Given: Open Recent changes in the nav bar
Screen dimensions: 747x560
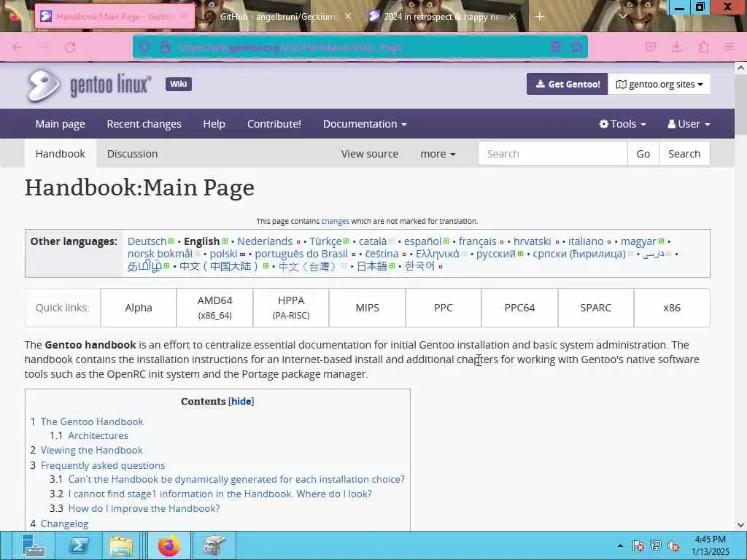Looking at the screenshot, I should (144, 124).
